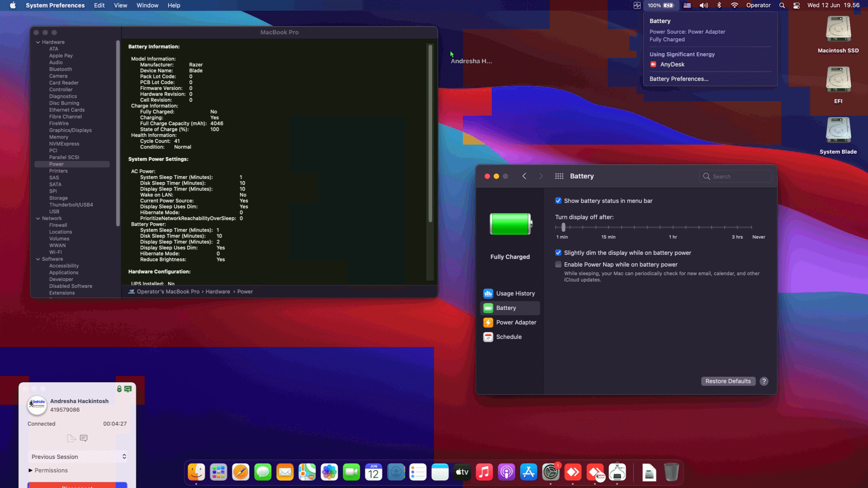868x488 pixels.
Task: Enable Power Nap while on battery power
Action: 558,264
